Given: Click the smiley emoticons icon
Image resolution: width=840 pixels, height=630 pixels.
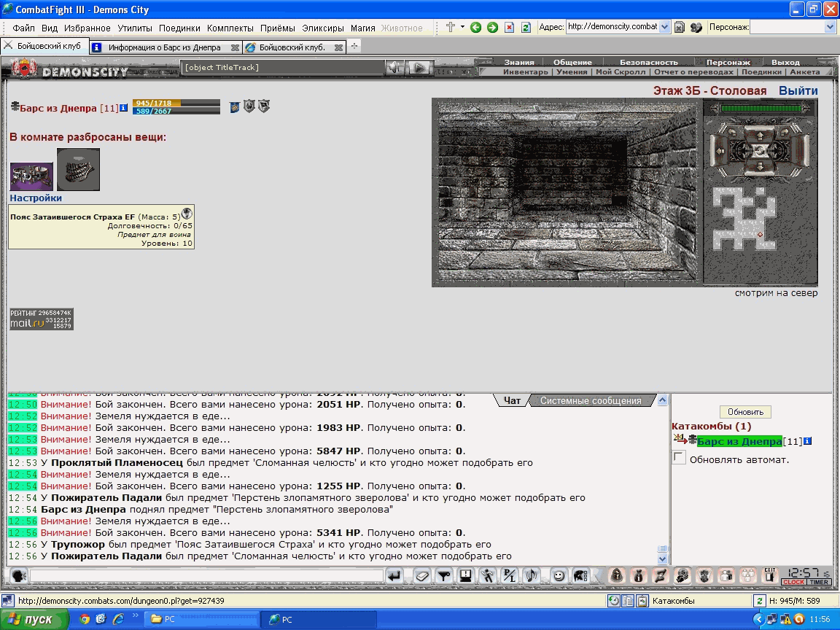Looking at the screenshot, I should 559,576.
